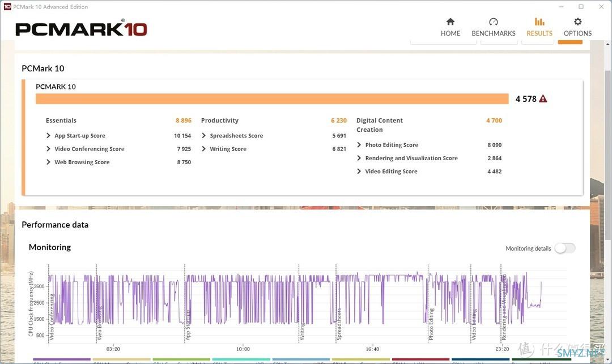Viewport: 612px width, 364px height.
Task: Click the App Start-up value 10 154
Action: 182,136
